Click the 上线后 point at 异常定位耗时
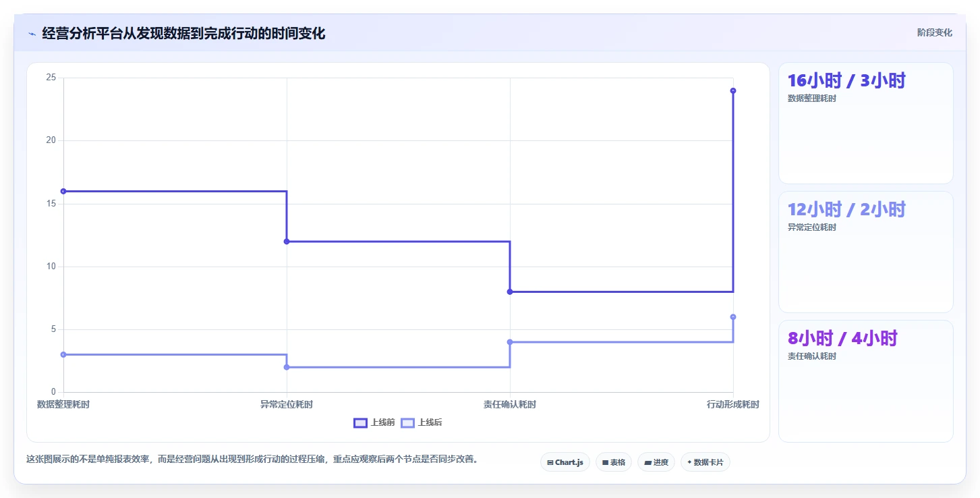Viewport: 980px width, 498px height. [287, 367]
